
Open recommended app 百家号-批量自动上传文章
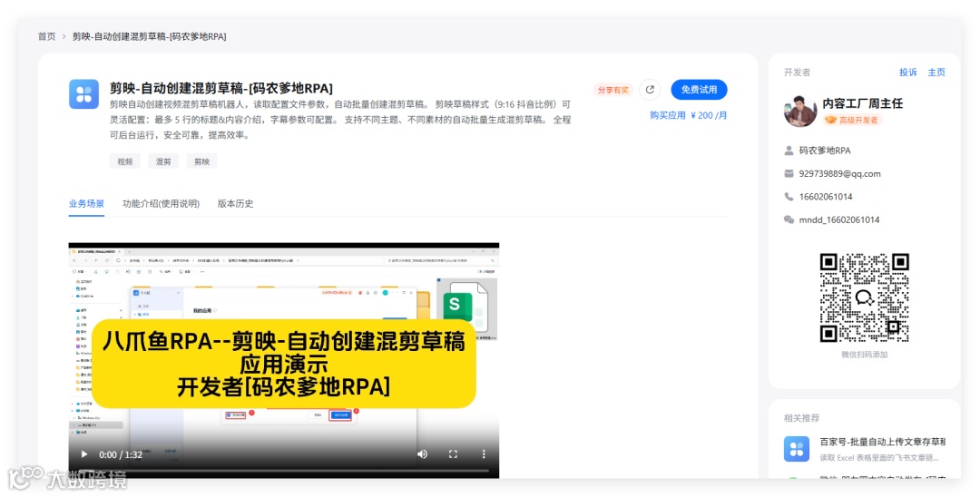(x=882, y=442)
